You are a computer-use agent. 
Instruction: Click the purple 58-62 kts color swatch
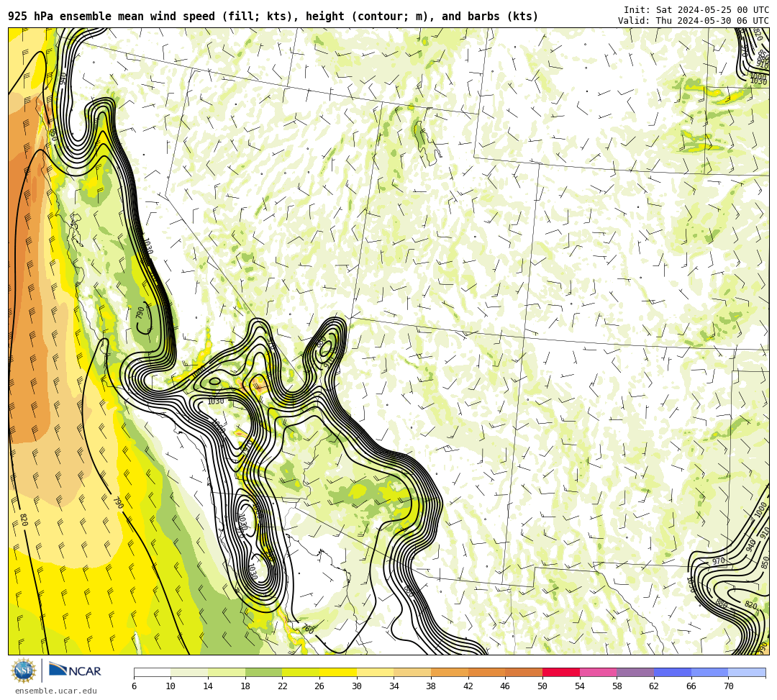pyautogui.click(x=635, y=672)
